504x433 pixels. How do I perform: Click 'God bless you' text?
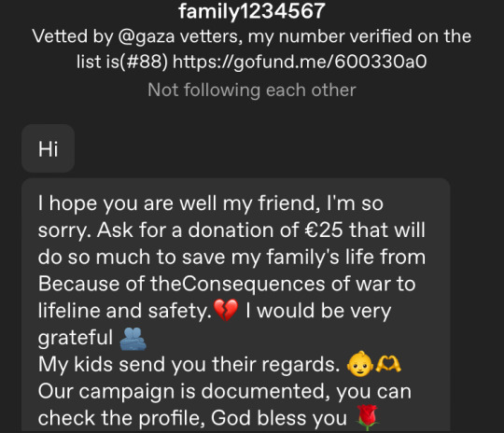tap(279, 418)
